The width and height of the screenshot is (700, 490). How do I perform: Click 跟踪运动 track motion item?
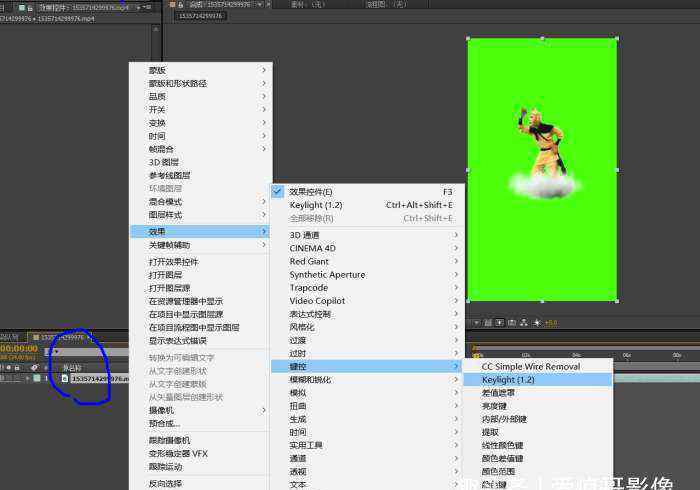pyautogui.click(x=200, y=467)
